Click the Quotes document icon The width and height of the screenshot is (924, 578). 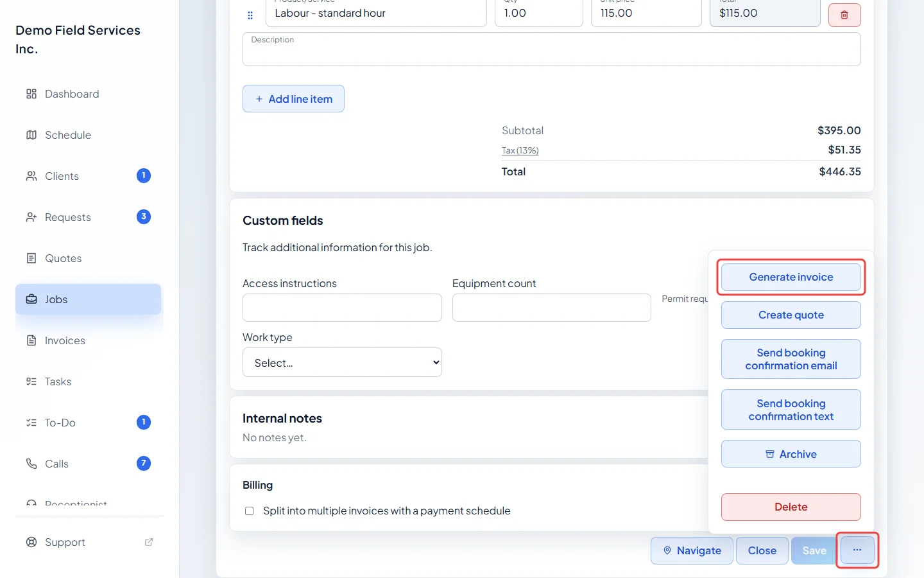pos(31,258)
